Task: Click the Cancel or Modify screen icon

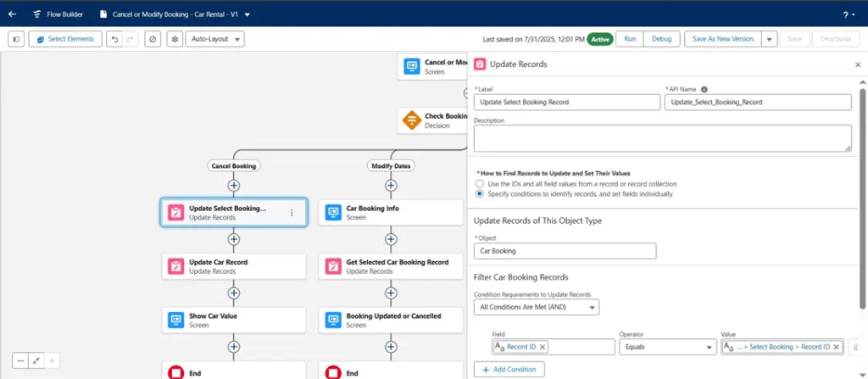Action: (411, 66)
